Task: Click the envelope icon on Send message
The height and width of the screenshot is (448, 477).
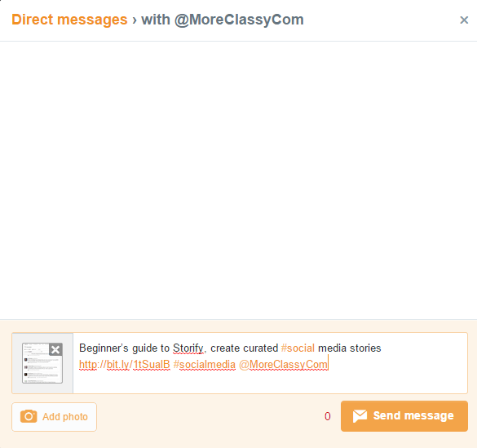Action: pyautogui.click(x=360, y=416)
